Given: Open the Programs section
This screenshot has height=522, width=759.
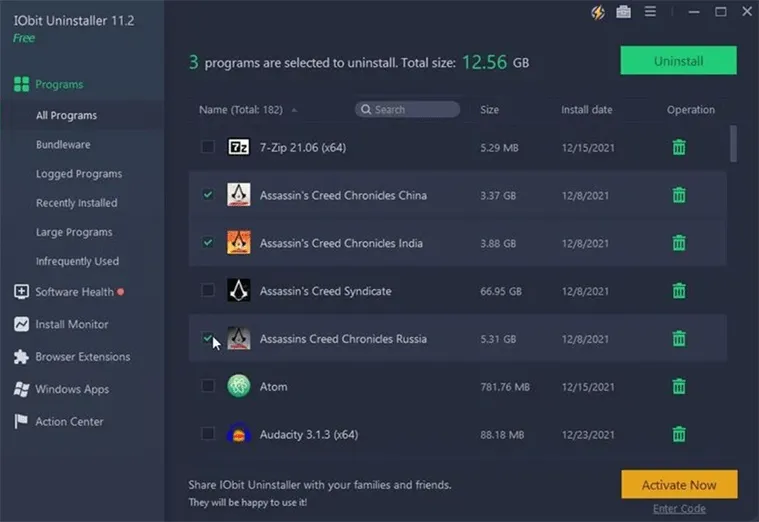Looking at the screenshot, I should pyautogui.click(x=59, y=84).
